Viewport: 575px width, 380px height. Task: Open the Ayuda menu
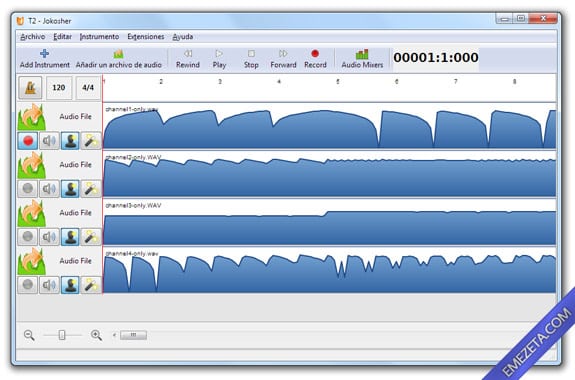tap(183, 37)
